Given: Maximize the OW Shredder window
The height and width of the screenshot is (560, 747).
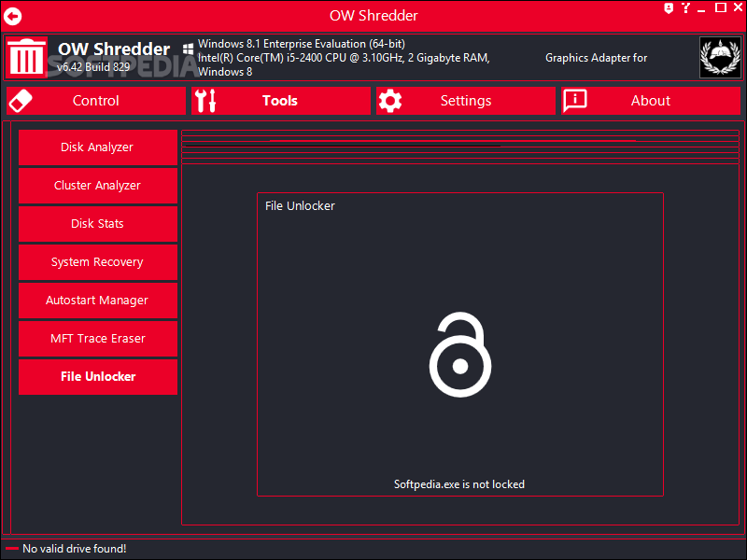Looking at the screenshot, I should coord(721,7).
